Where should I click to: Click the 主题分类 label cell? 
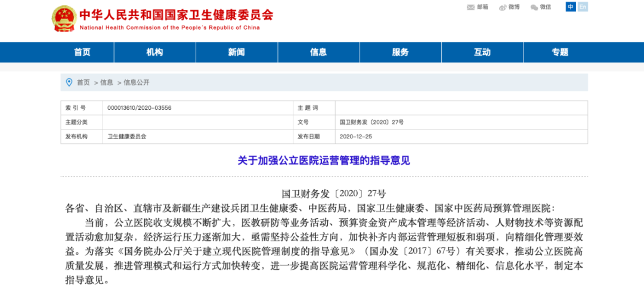pyautogui.click(x=82, y=122)
